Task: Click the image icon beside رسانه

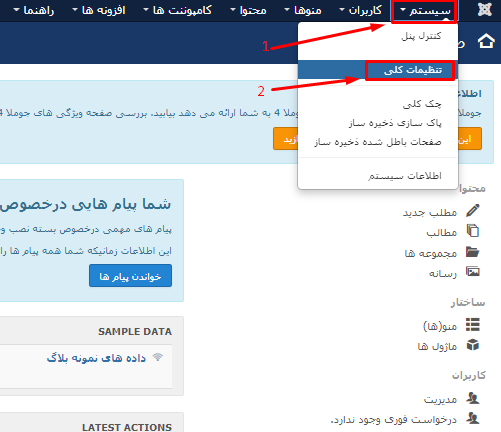Action: point(473,272)
